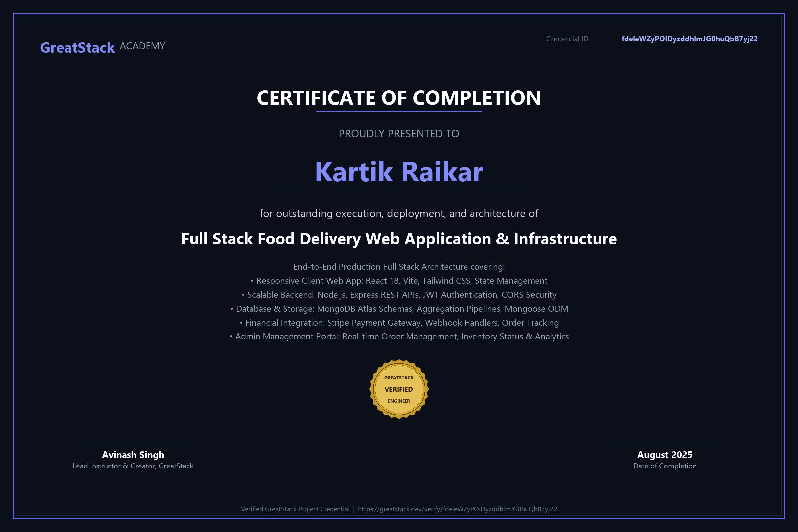The height and width of the screenshot is (532, 798).
Task: Click the ACADEMY label beside the logo
Action: click(143, 46)
